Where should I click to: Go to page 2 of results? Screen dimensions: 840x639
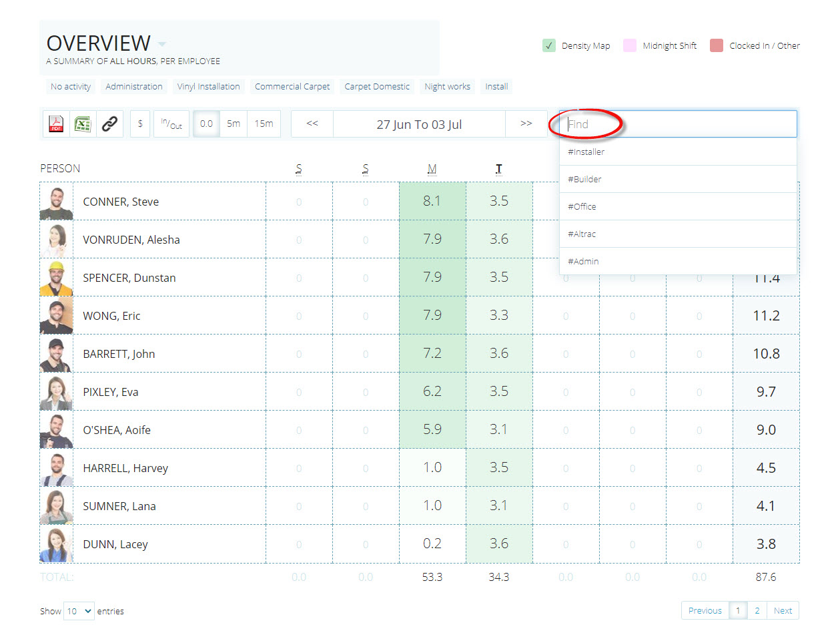[757, 611]
